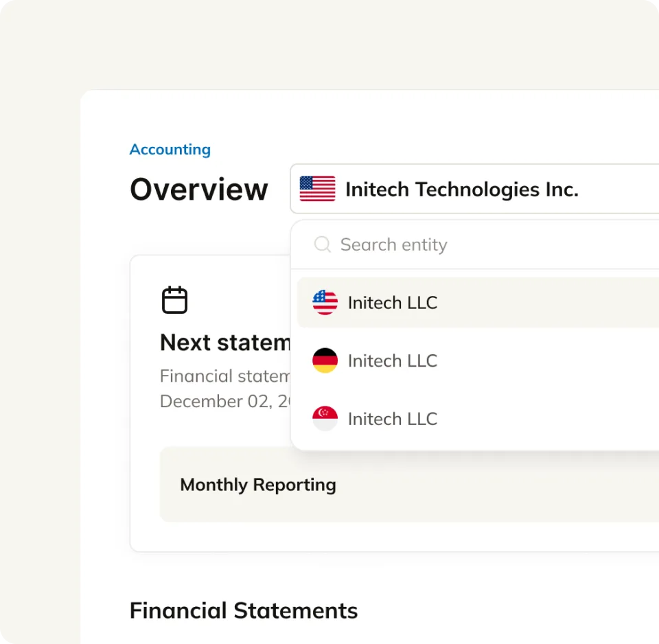Click the Singapore flag icon in the list
This screenshot has height=644, width=659.
coord(325,419)
